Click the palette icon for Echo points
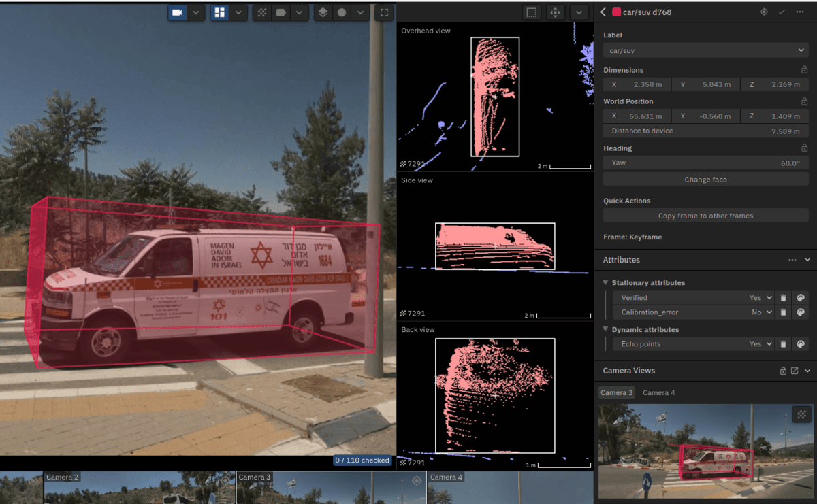 tap(801, 344)
